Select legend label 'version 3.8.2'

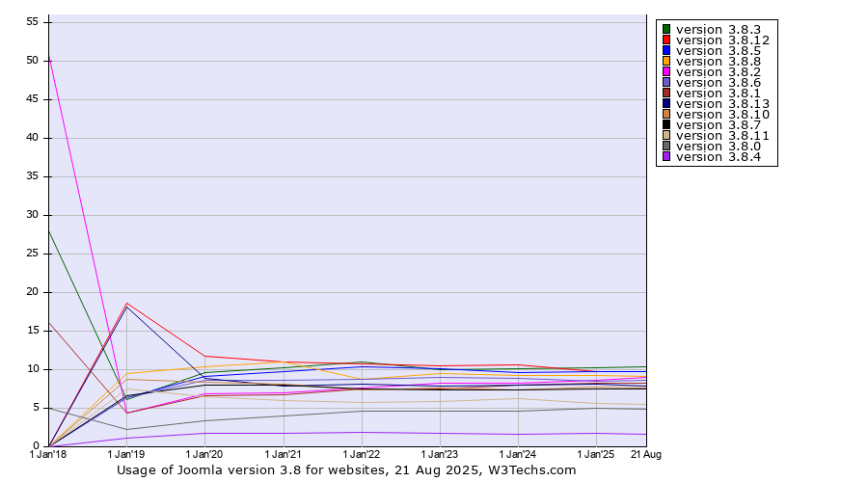(x=719, y=72)
